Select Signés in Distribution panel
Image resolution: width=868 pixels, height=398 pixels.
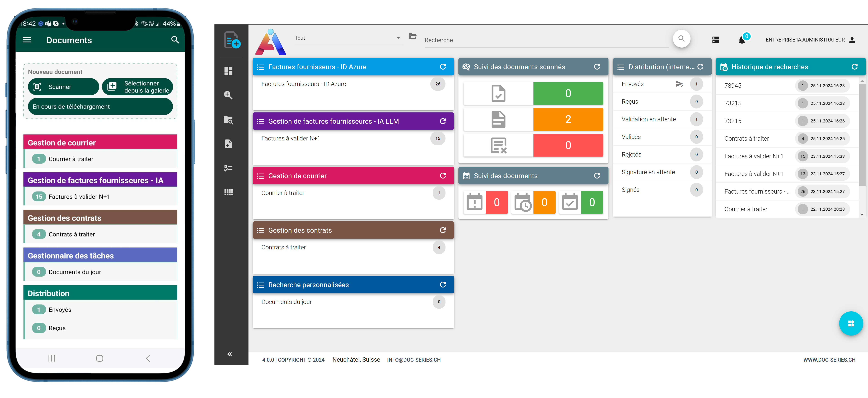(662, 190)
